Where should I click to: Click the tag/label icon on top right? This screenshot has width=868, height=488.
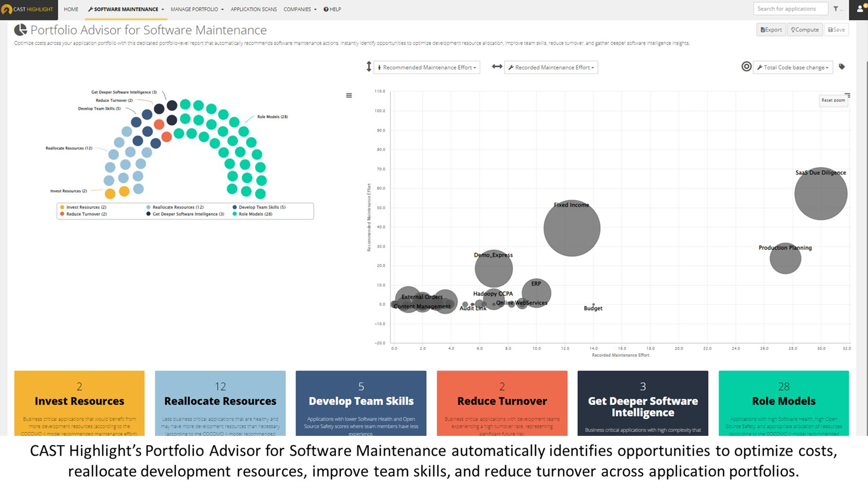pos(842,66)
